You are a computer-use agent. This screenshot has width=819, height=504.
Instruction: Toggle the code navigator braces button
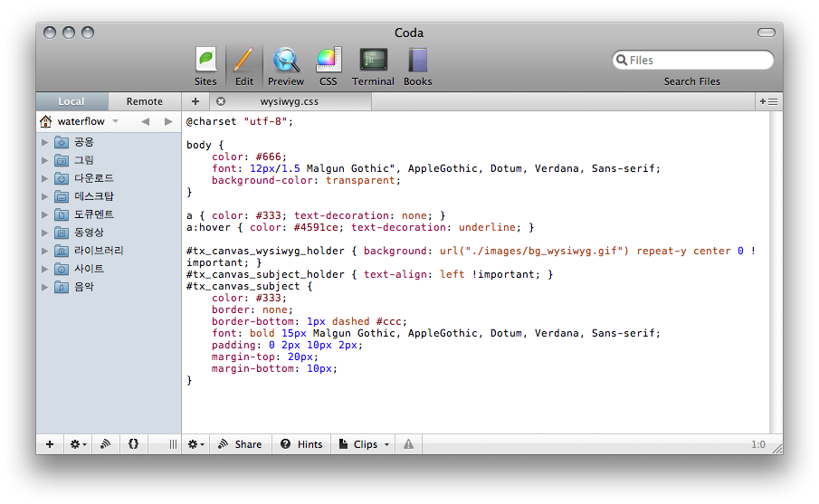tap(133, 444)
